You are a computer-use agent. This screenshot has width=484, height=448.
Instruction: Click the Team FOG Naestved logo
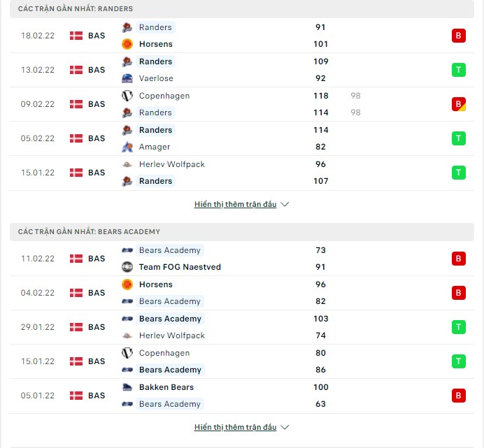(x=127, y=267)
